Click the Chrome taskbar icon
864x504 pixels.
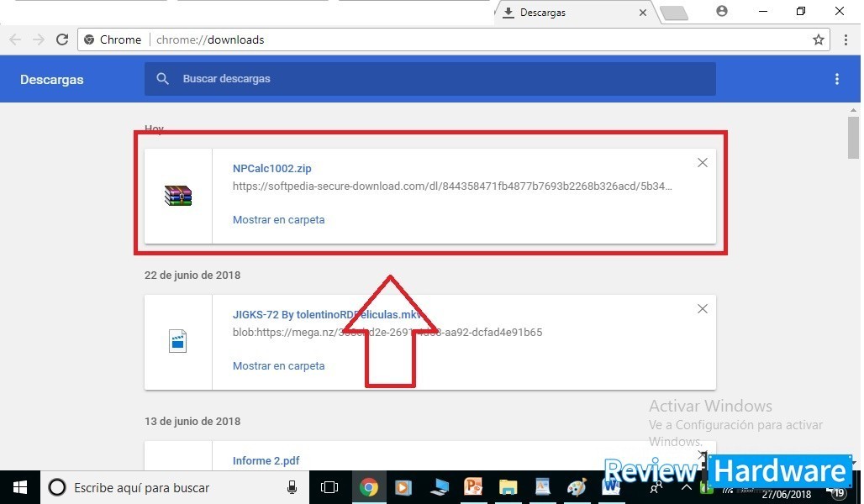pyautogui.click(x=369, y=487)
